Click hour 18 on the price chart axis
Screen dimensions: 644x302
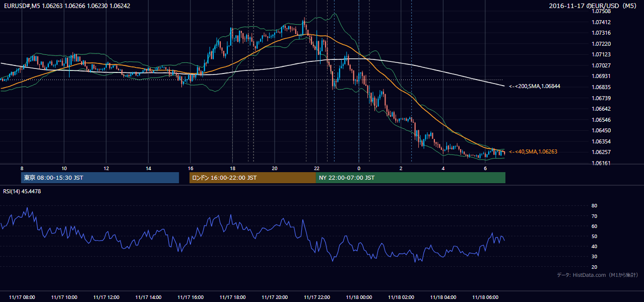coord(232,168)
